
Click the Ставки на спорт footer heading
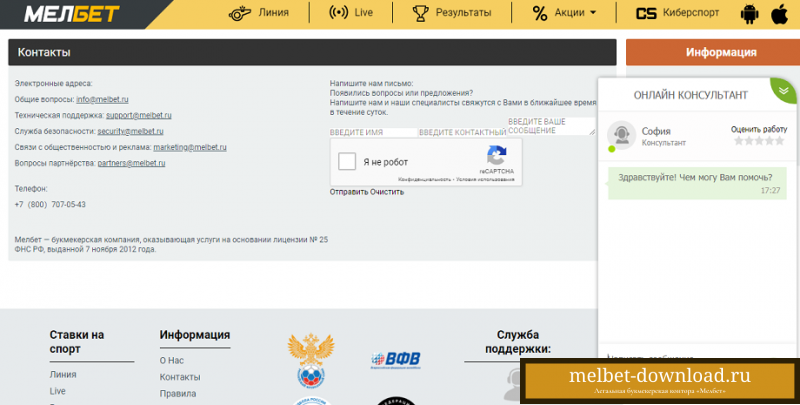(x=77, y=342)
